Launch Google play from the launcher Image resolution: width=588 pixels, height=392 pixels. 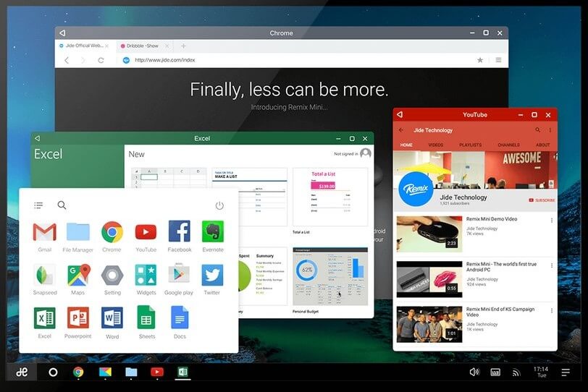179,275
